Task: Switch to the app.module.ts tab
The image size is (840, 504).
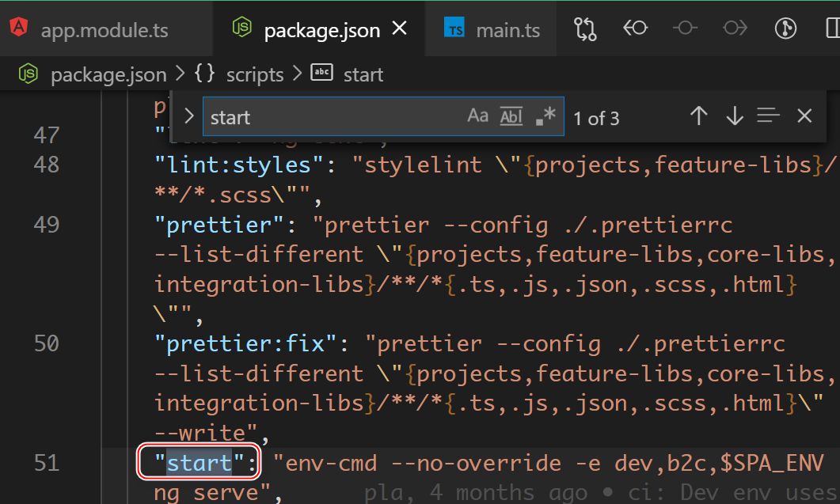Action: [104, 30]
